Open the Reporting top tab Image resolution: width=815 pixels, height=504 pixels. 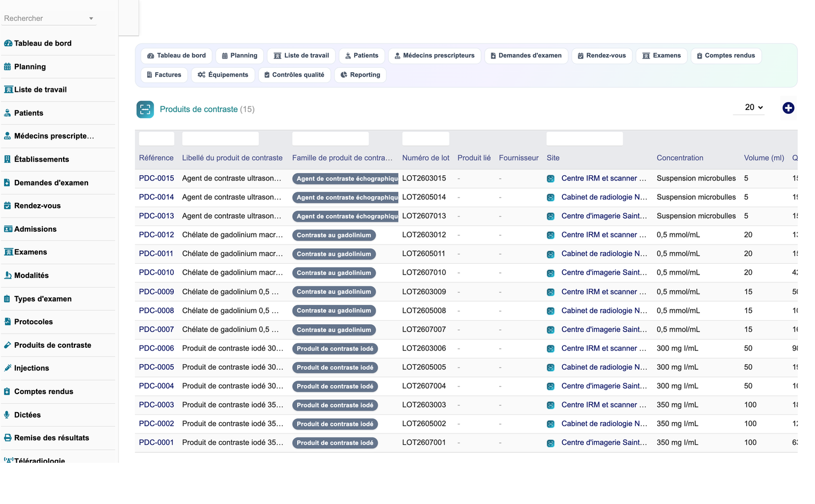coord(360,75)
